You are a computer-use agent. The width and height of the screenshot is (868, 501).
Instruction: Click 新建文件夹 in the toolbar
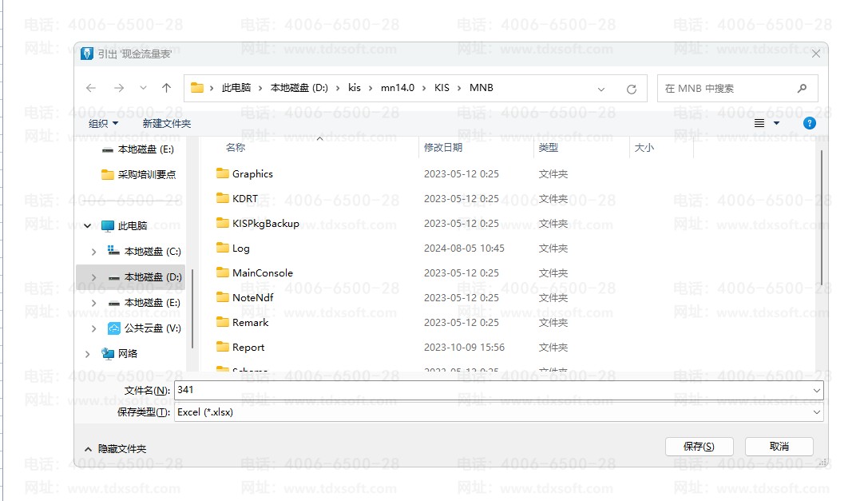[x=167, y=124]
